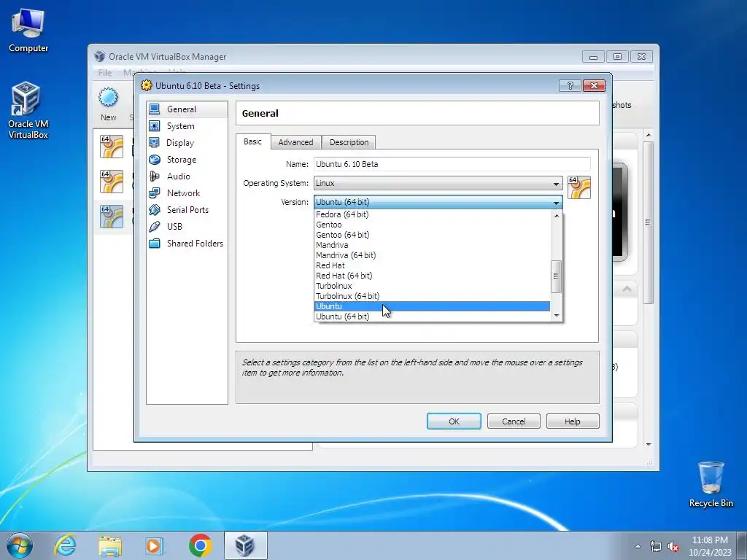Image resolution: width=747 pixels, height=560 pixels.
Task: Click OK to apply settings
Action: 454,421
